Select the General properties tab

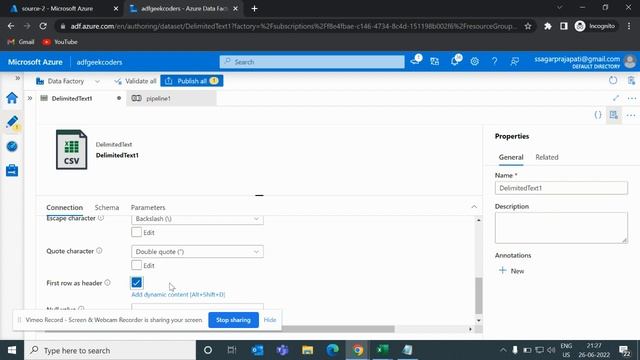[511, 157]
